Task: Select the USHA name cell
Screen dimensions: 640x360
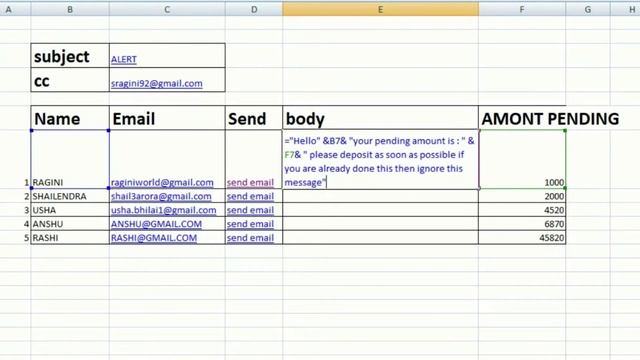Action: coord(70,210)
